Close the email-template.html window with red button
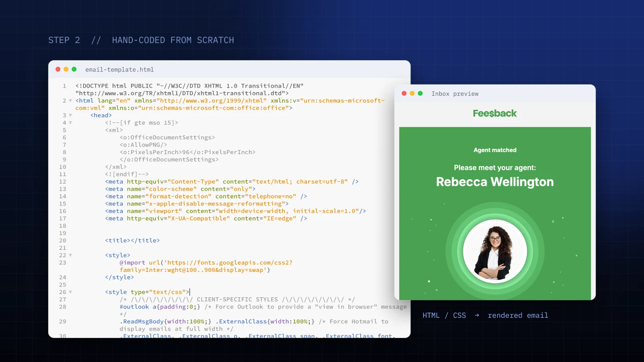 tap(58, 69)
